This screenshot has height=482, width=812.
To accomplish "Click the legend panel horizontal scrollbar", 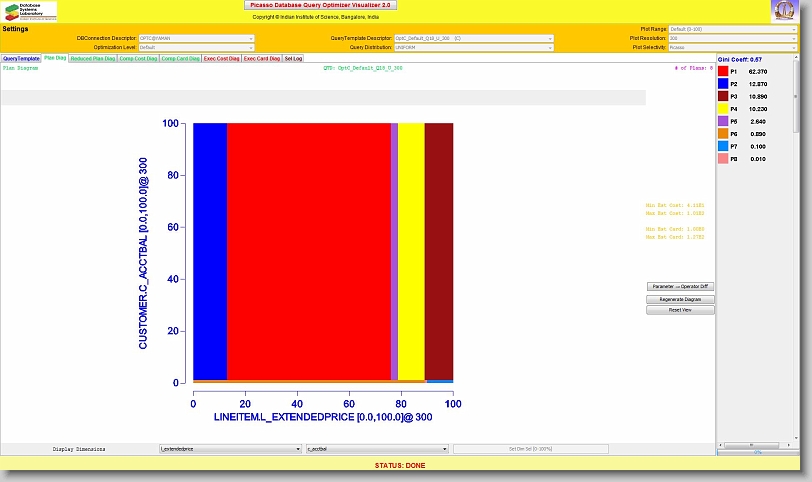I will click(757, 445).
